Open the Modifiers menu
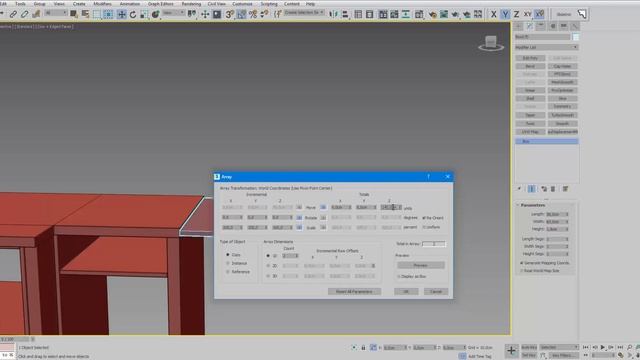 (x=102, y=4)
